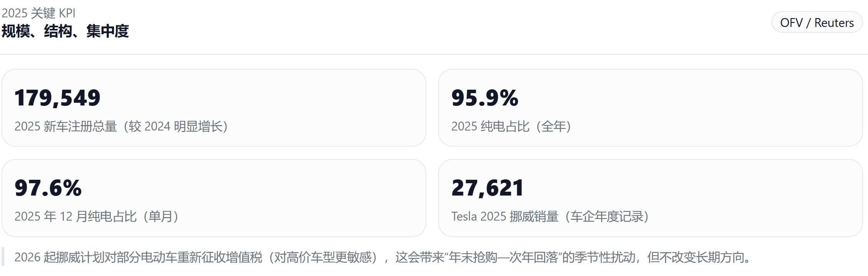Click the "2025 关键 KPI" subtitle text

pos(39,13)
